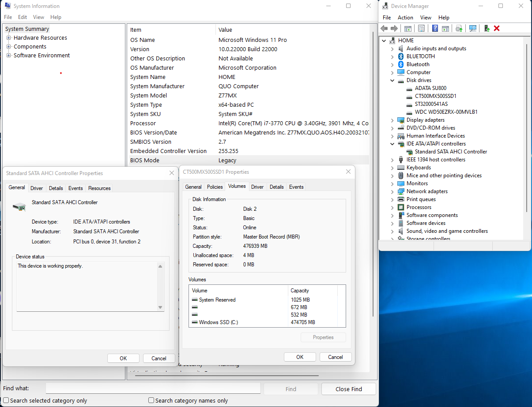This screenshot has height=407, width=532.
Task: Switch to Resources tab in SATA Controller Properties
Action: (99, 188)
